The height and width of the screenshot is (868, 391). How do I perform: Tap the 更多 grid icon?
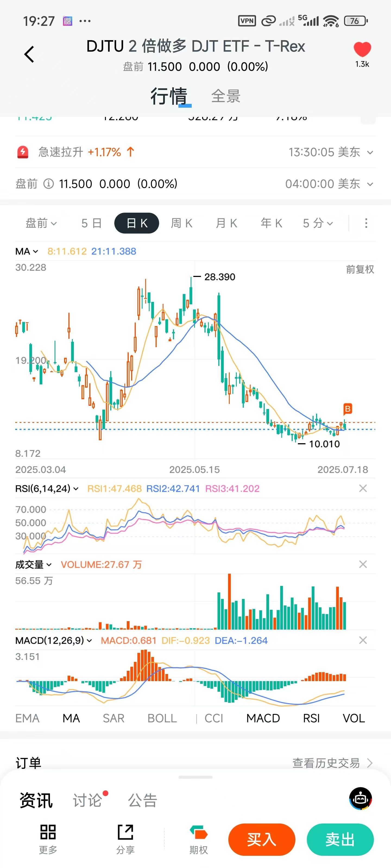[48, 832]
